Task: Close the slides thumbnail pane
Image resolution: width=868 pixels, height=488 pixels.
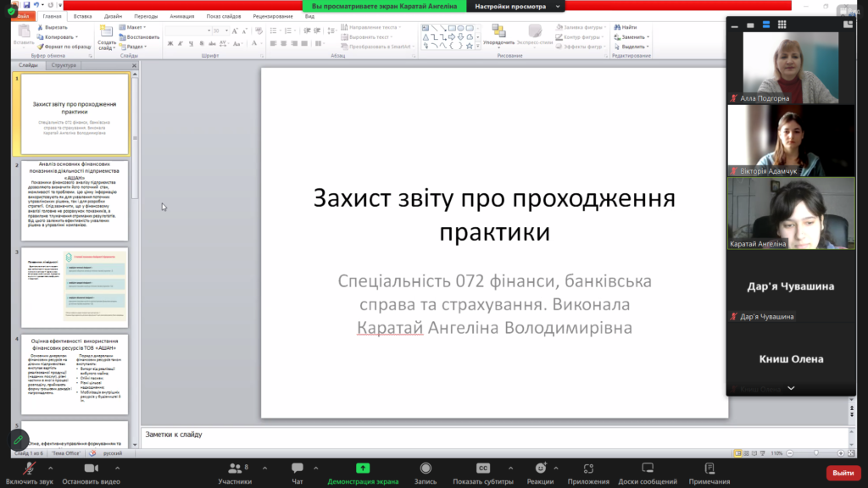Action: tap(134, 65)
